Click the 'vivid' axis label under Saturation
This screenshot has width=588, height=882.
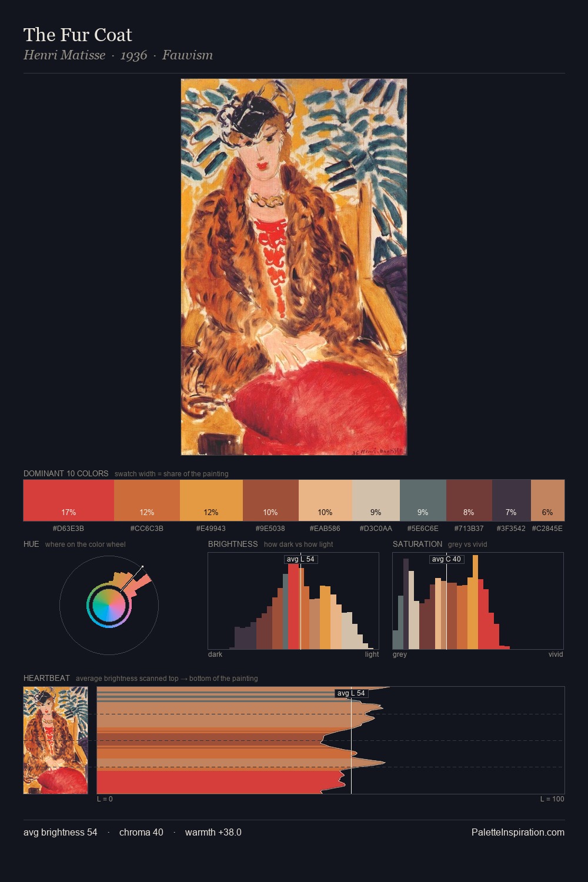point(556,654)
